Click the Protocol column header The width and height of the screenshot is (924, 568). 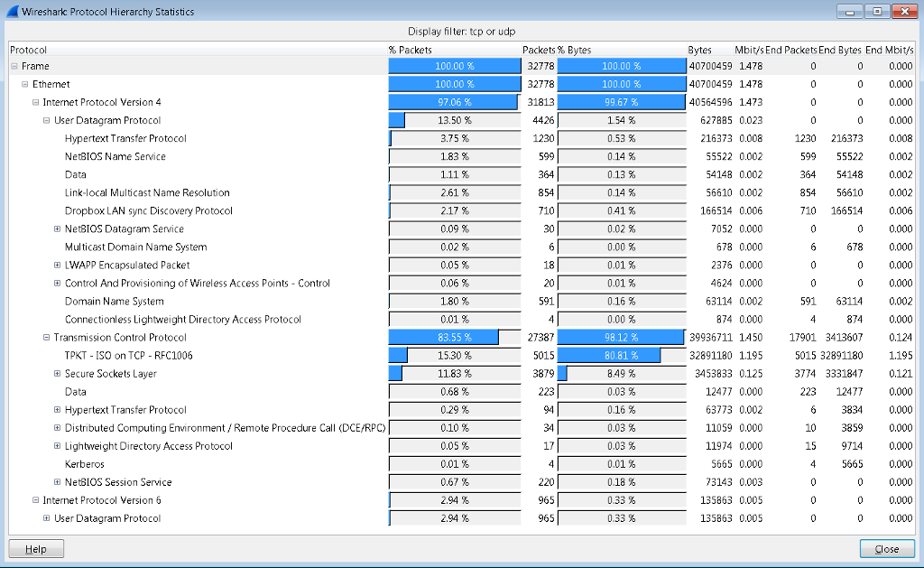[198, 51]
